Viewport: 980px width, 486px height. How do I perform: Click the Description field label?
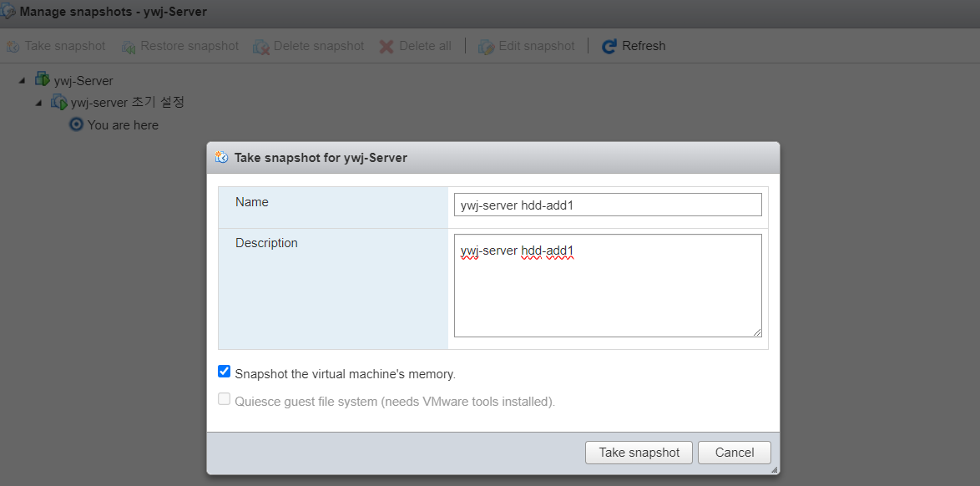click(266, 243)
